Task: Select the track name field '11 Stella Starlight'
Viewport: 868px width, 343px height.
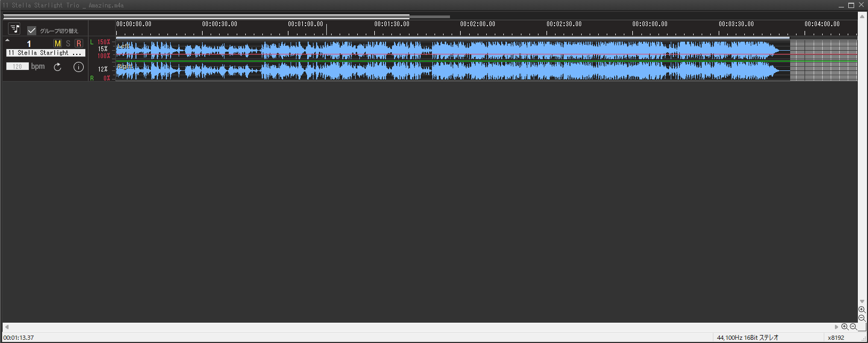Action: click(x=45, y=53)
